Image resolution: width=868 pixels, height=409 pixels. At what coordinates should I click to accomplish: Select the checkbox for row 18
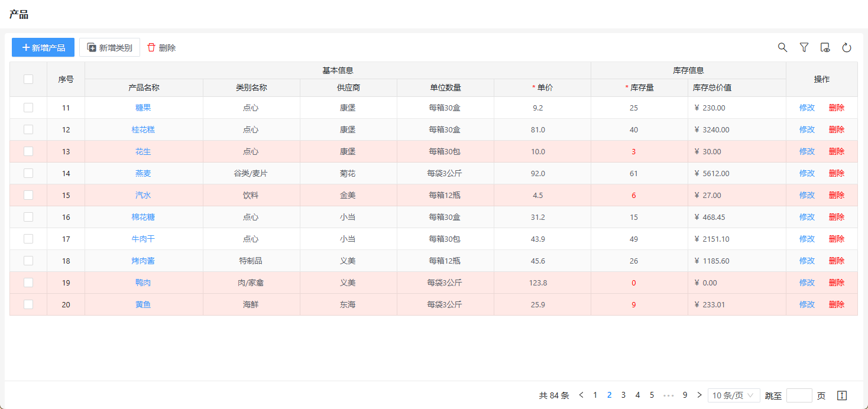click(28, 261)
